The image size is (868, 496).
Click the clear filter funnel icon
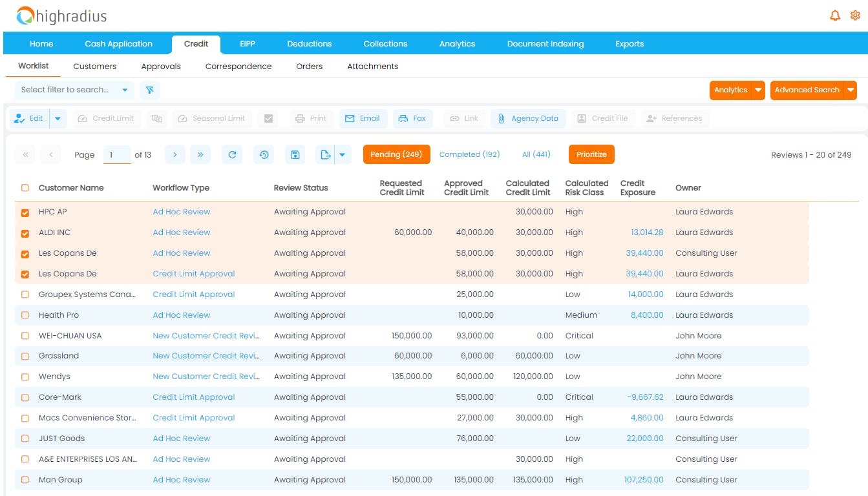(149, 90)
